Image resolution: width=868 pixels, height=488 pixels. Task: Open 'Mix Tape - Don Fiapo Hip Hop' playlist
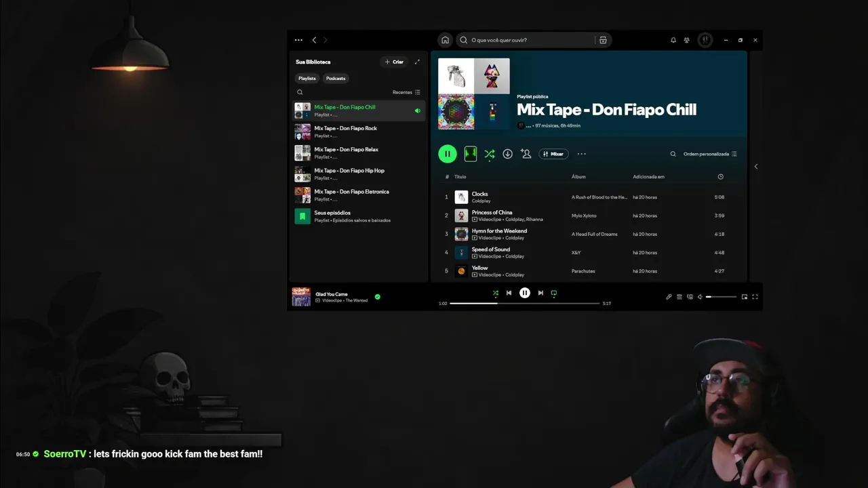pyautogui.click(x=359, y=174)
